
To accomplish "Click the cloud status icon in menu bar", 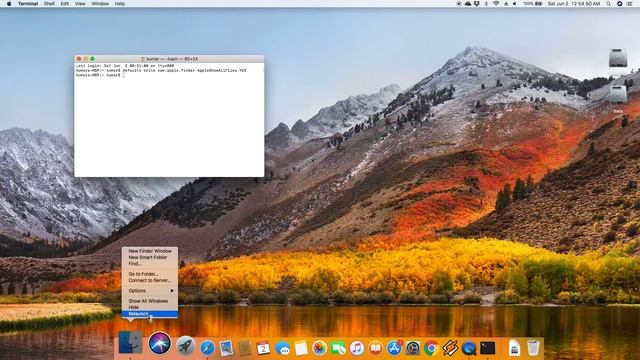I will click(x=468, y=4).
